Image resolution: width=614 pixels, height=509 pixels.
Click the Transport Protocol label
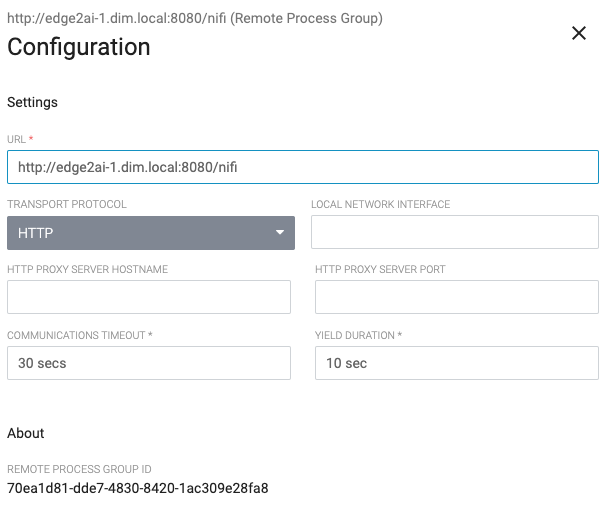pos(66,204)
